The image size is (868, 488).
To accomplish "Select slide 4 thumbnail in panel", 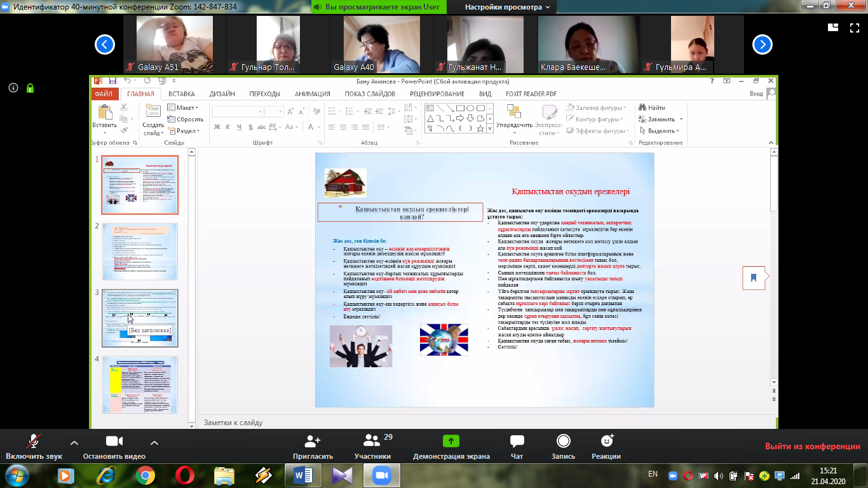I will point(140,385).
